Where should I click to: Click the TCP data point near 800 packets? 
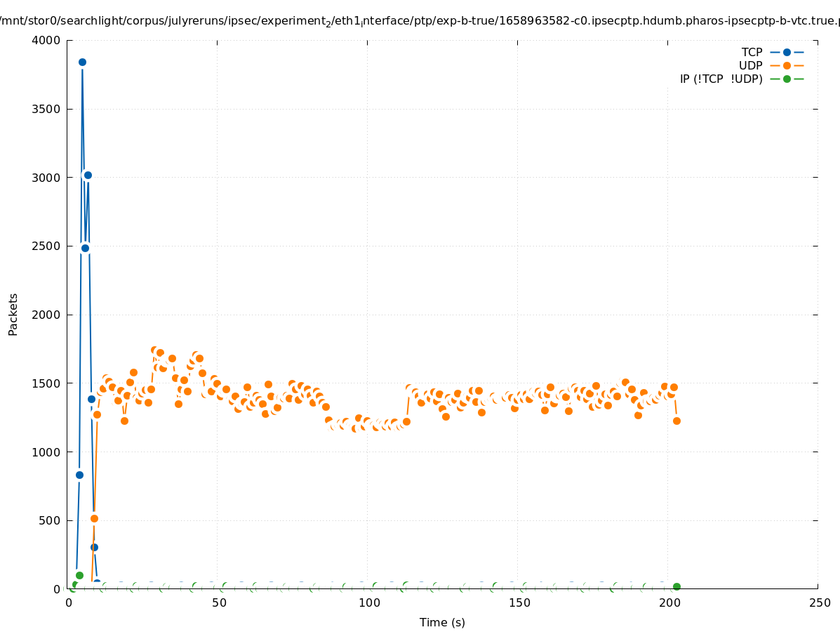coord(79,475)
